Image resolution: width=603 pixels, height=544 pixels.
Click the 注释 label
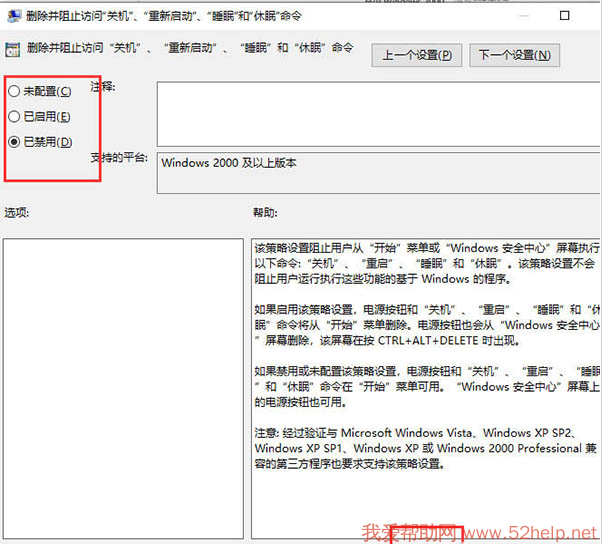[103, 87]
